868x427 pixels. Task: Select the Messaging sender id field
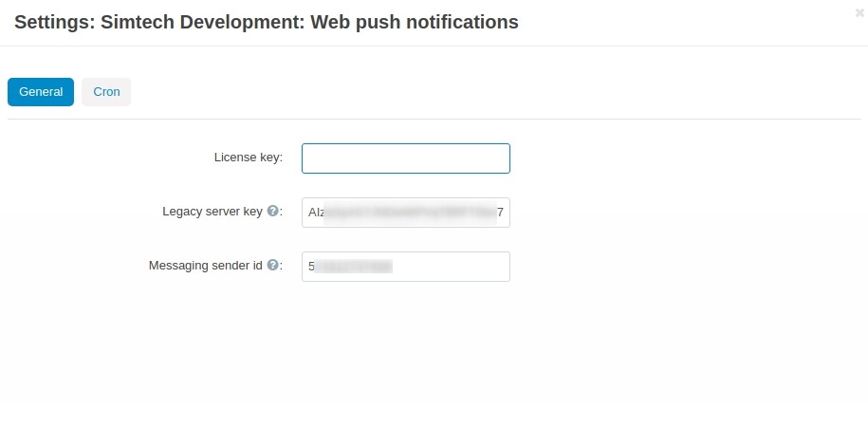[x=406, y=267]
